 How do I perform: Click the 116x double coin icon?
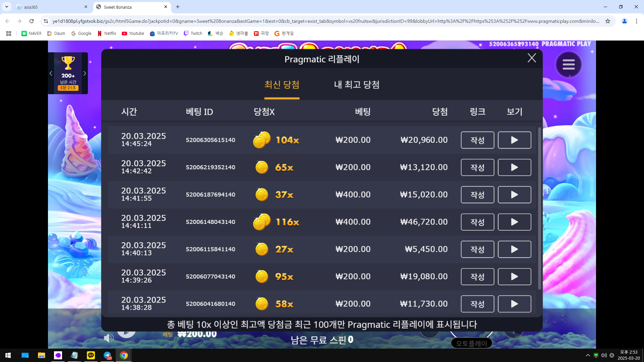pos(262,222)
